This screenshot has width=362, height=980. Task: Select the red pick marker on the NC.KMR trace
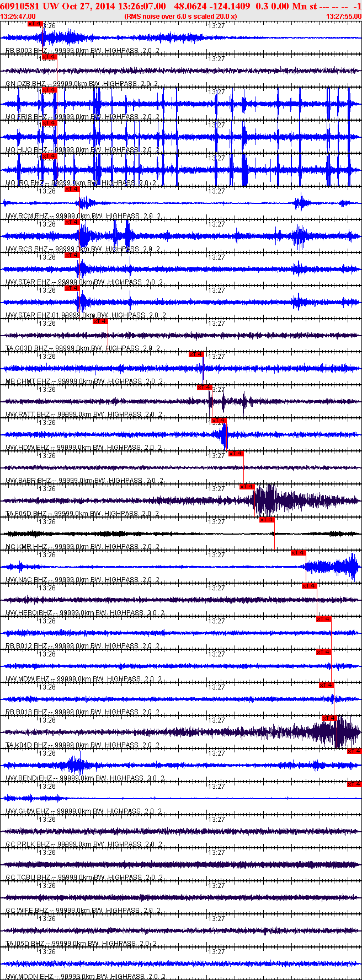coord(267,520)
